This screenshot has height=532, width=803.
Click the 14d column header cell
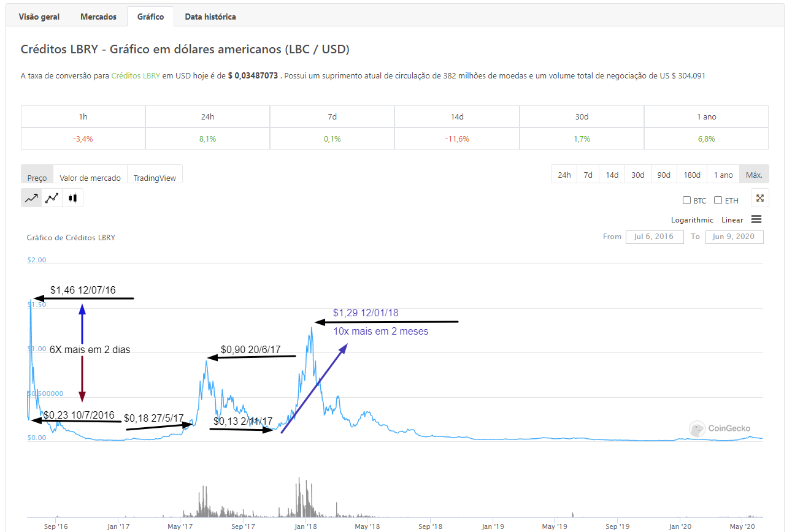457,116
